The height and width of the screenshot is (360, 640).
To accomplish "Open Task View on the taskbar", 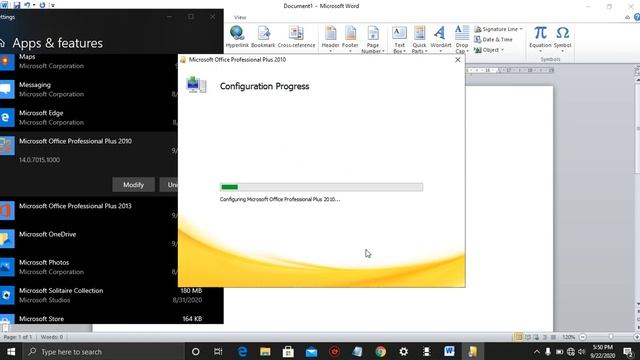I will (x=218, y=351).
